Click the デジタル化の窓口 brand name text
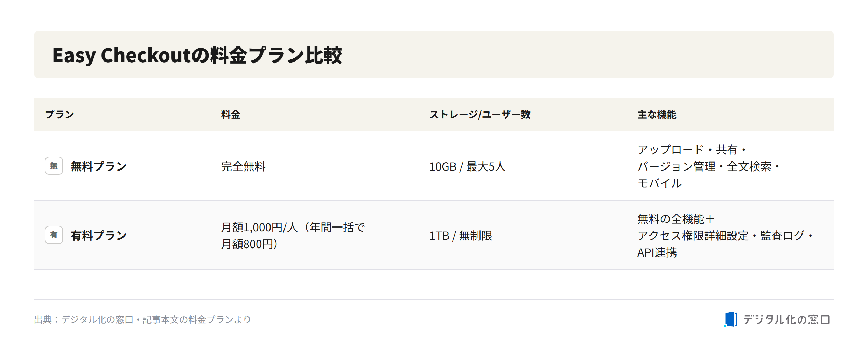The height and width of the screenshot is (360, 868). 787,319
